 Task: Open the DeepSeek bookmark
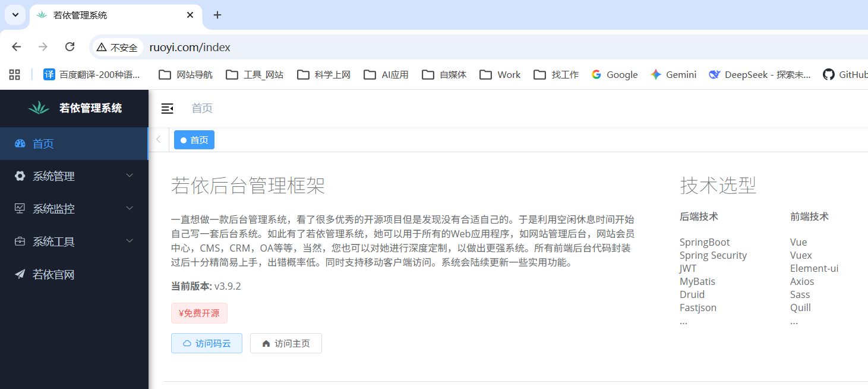point(760,74)
